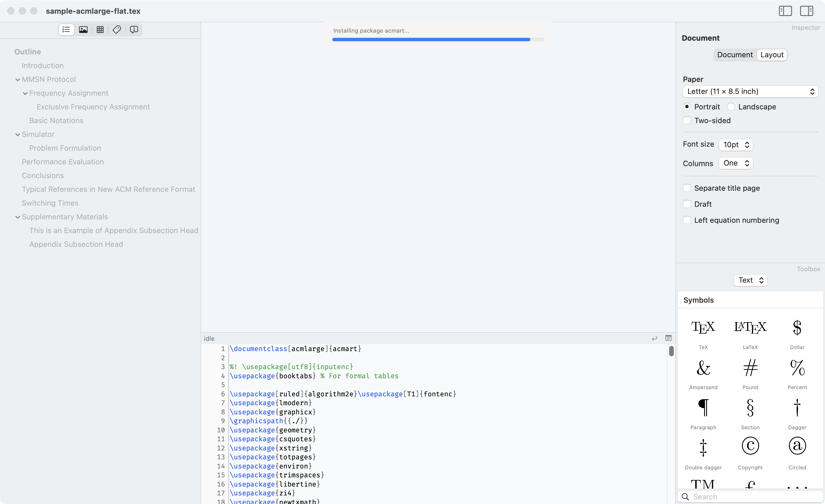The height and width of the screenshot is (504, 825).
Task: Open Typical References in New ACM section
Action: tap(108, 189)
